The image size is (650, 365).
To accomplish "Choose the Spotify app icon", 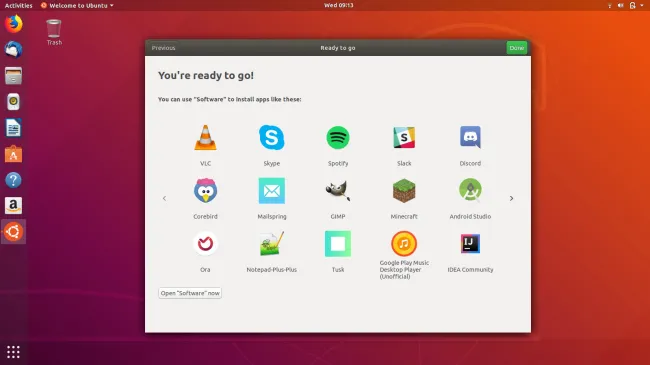I will (338, 137).
